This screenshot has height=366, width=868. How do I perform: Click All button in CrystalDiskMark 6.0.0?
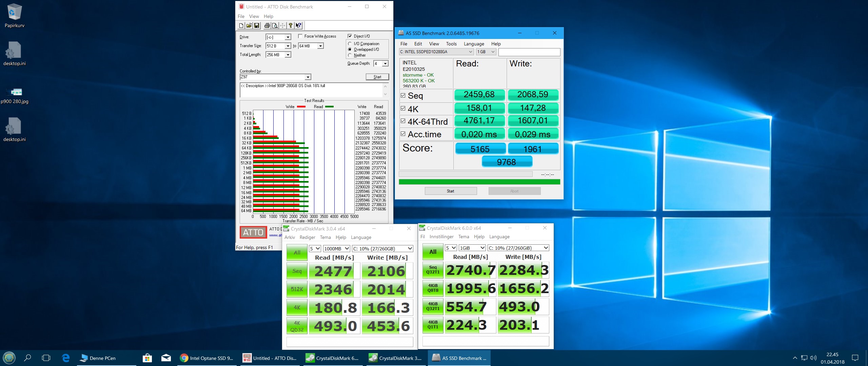[x=433, y=252]
